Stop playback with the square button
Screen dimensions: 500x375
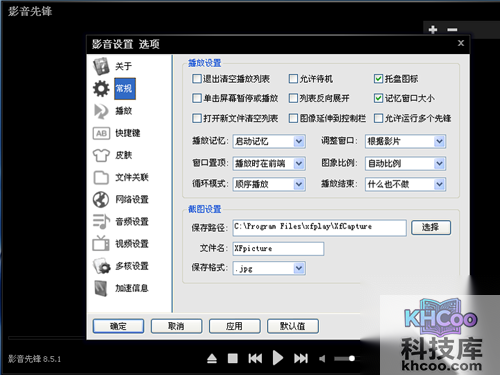pyautogui.click(x=233, y=359)
